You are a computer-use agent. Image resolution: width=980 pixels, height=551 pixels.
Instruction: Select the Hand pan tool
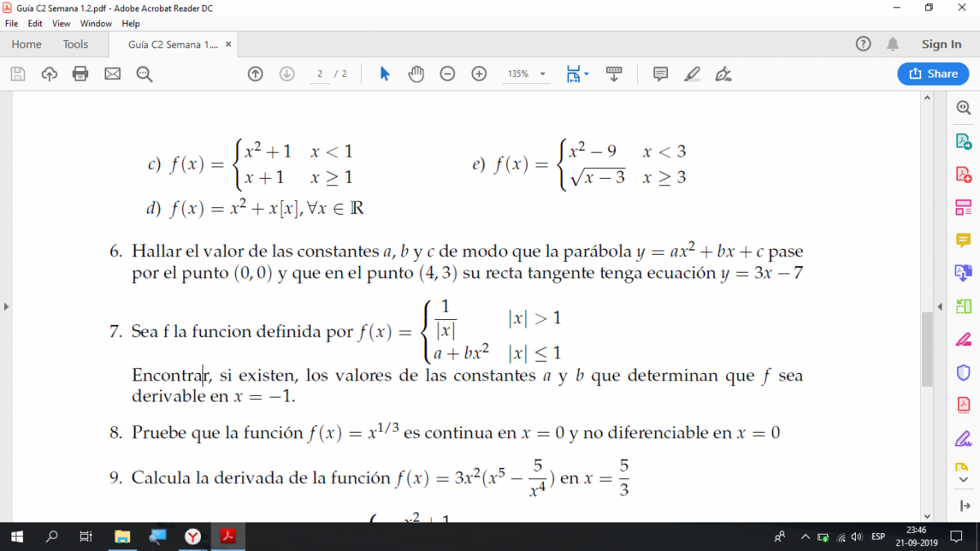coord(416,74)
